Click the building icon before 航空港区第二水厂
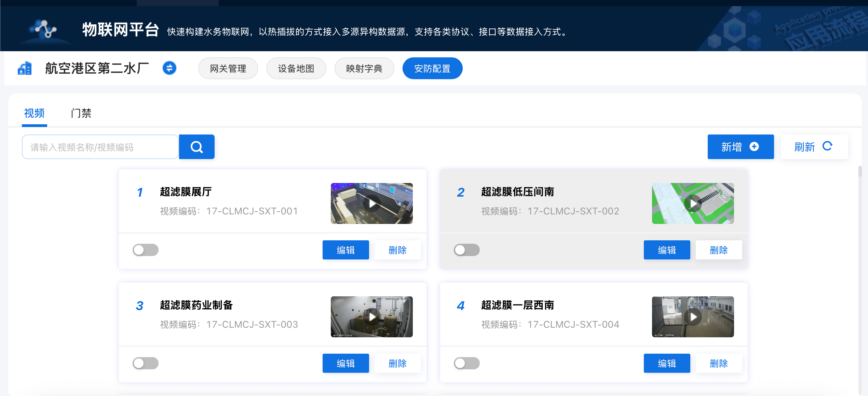Image resolution: width=868 pixels, height=396 pixels. coord(24,68)
